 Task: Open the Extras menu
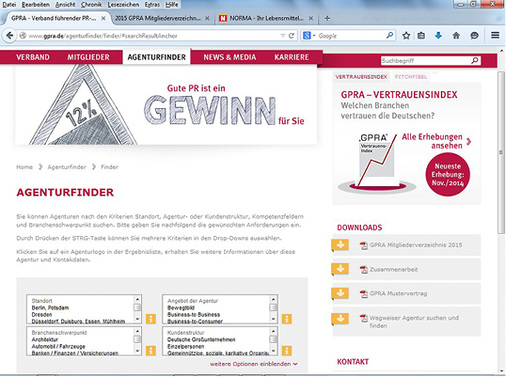tap(152, 4)
